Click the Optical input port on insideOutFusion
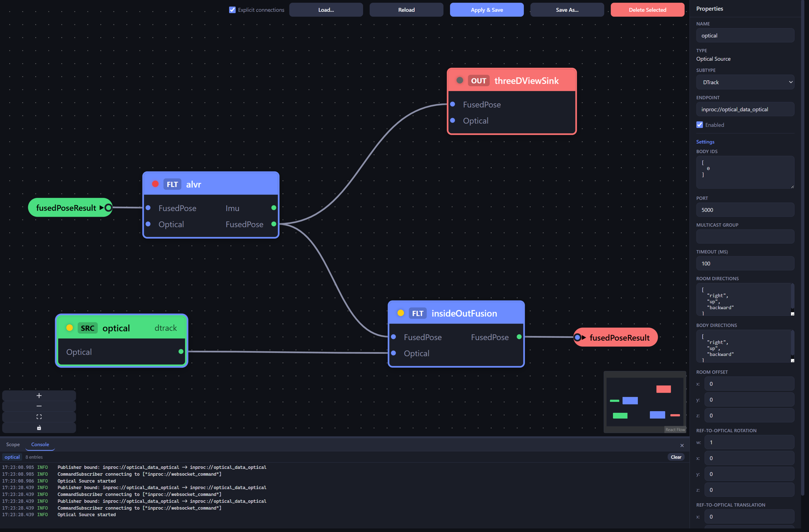 (394, 353)
